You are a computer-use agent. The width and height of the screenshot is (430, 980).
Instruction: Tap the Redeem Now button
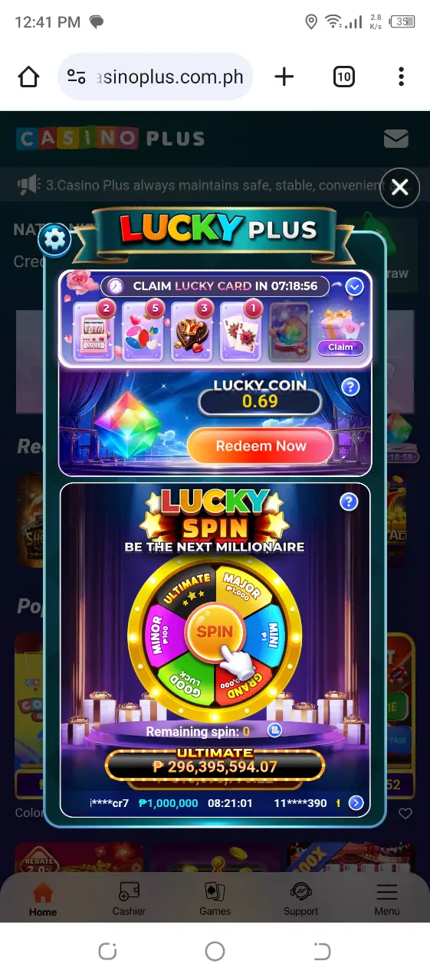tap(261, 446)
